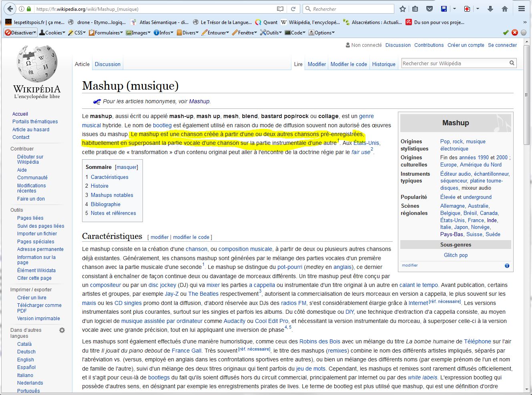The height and width of the screenshot is (395, 532).
Task: Open the Pocket icon in the toolbar
Action: (x=430, y=9)
